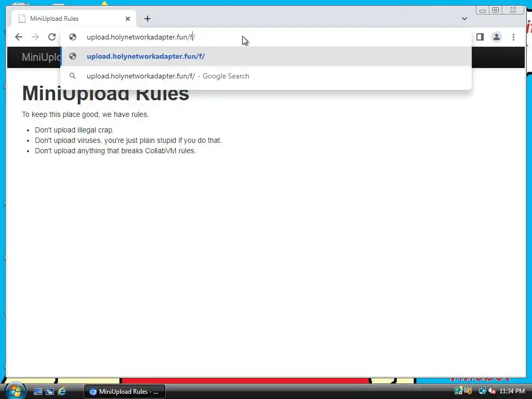The height and width of the screenshot is (399, 532).
Task: Launch Internet Explorer from quick launch
Action: tap(62, 392)
